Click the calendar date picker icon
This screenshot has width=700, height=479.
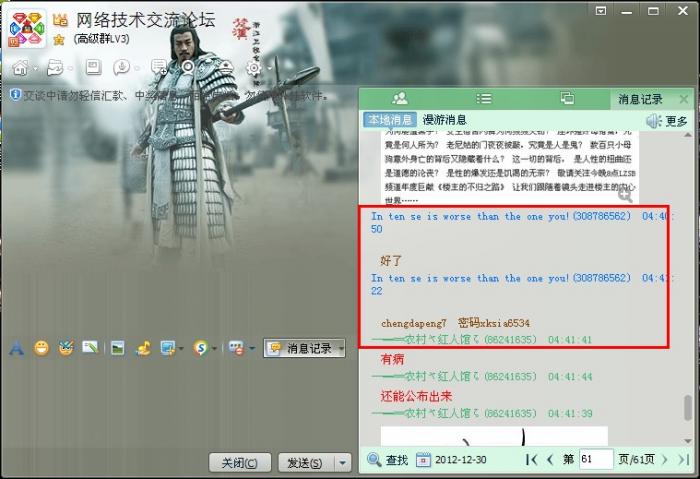[x=423, y=459]
